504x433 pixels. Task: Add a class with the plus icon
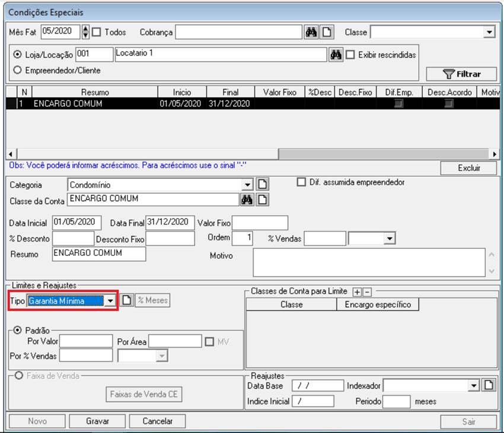coord(357,292)
